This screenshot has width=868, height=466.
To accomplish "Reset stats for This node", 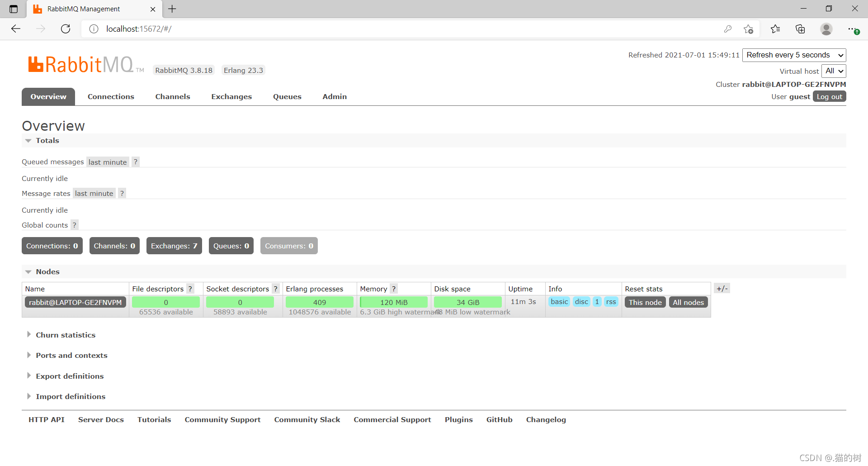I will pyautogui.click(x=645, y=302).
